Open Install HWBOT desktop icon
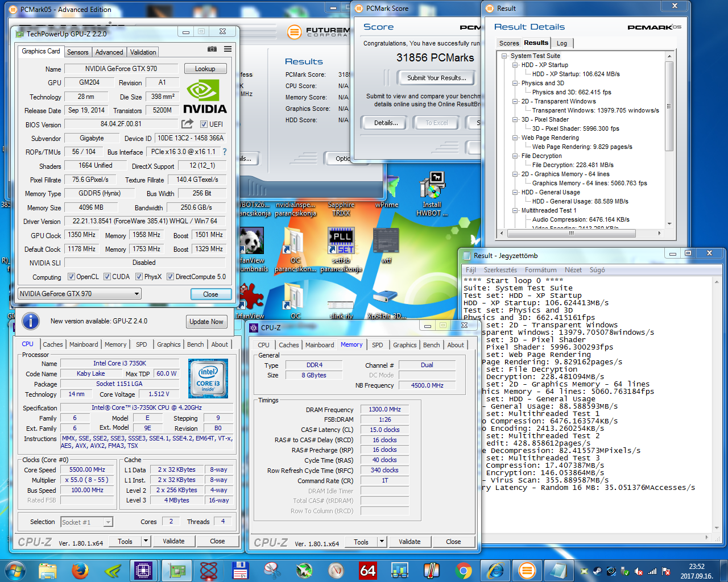 [x=432, y=193]
